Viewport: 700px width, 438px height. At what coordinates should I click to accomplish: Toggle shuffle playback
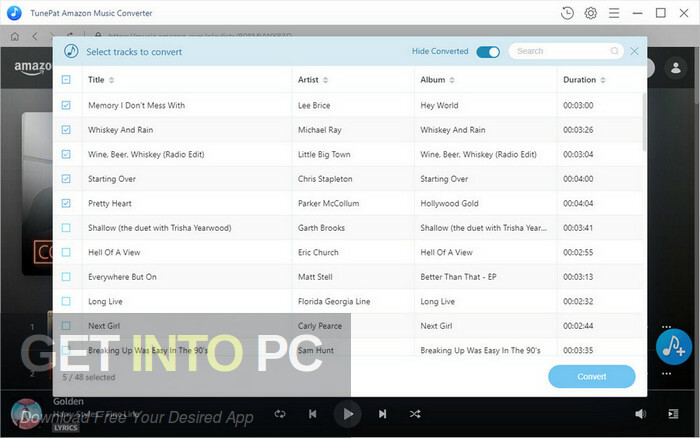coord(415,414)
